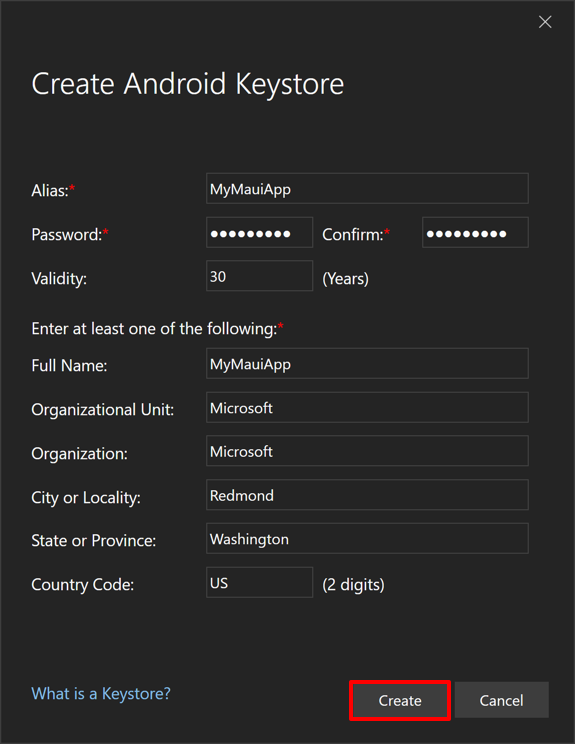
Task: Click the City or Locality label
Action: (x=86, y=497)
